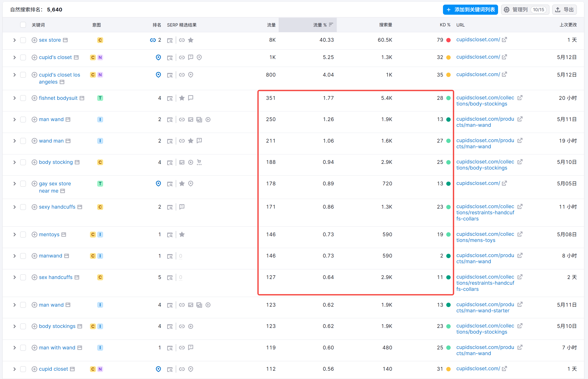588x379 pixels.
Task: Expand the man with wand row
Action: coord(14,348)
